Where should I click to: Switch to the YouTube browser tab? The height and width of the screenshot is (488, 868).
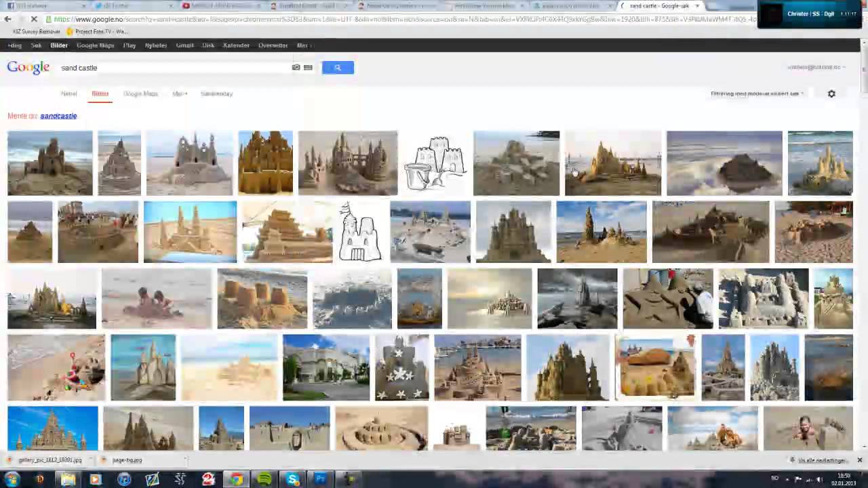[x=220, y=6]
